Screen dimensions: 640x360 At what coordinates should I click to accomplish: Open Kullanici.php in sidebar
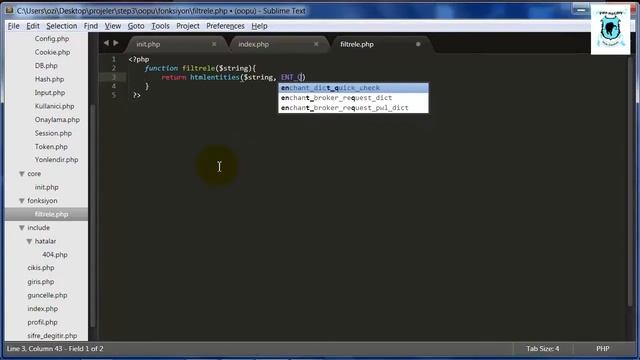pos(54,106)
